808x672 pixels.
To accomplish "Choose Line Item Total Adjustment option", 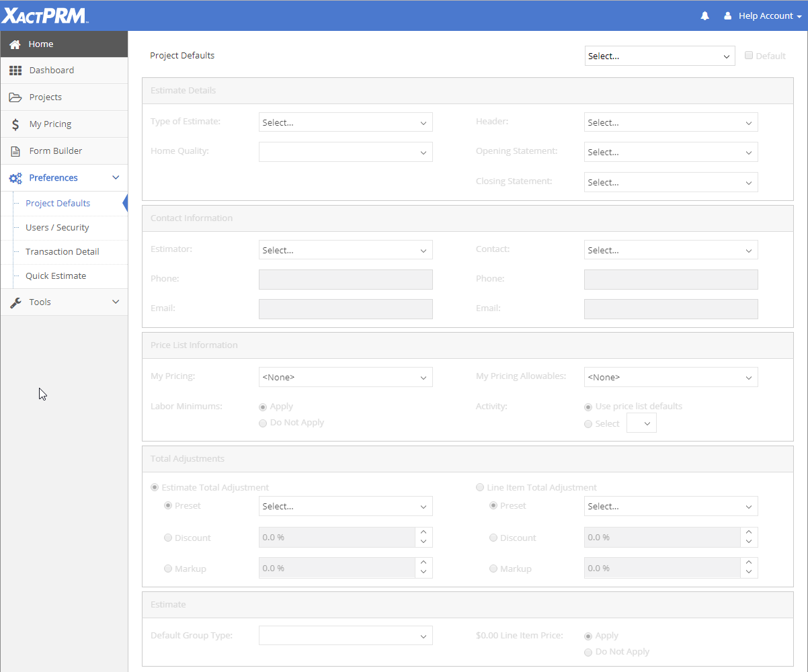I will click(x=480, y=488).
